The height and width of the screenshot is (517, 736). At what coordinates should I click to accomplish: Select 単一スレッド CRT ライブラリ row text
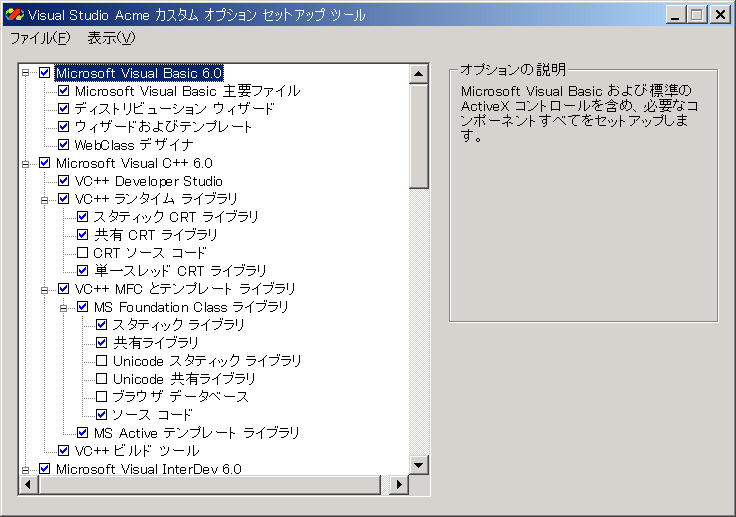click(180, 270)
